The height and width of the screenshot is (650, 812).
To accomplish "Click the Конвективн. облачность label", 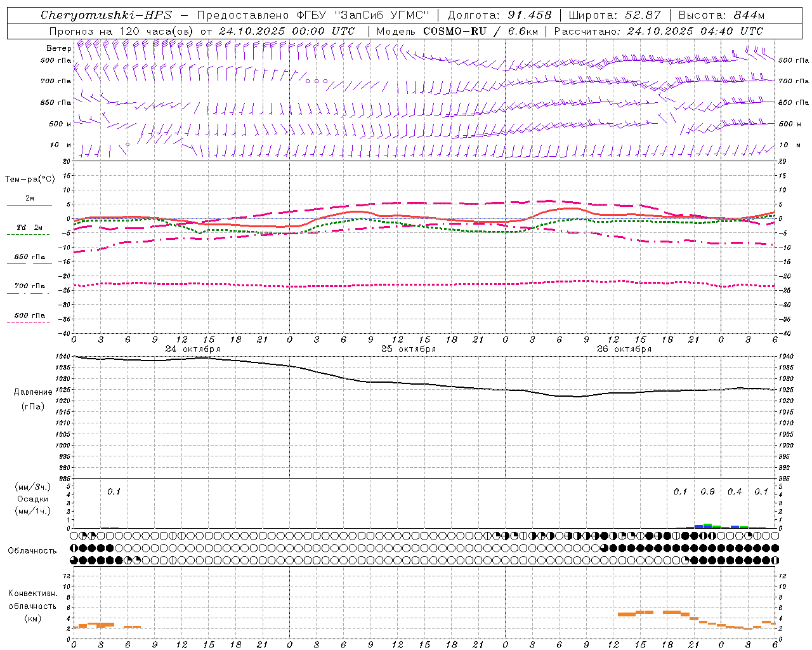I will pos(33,600).
